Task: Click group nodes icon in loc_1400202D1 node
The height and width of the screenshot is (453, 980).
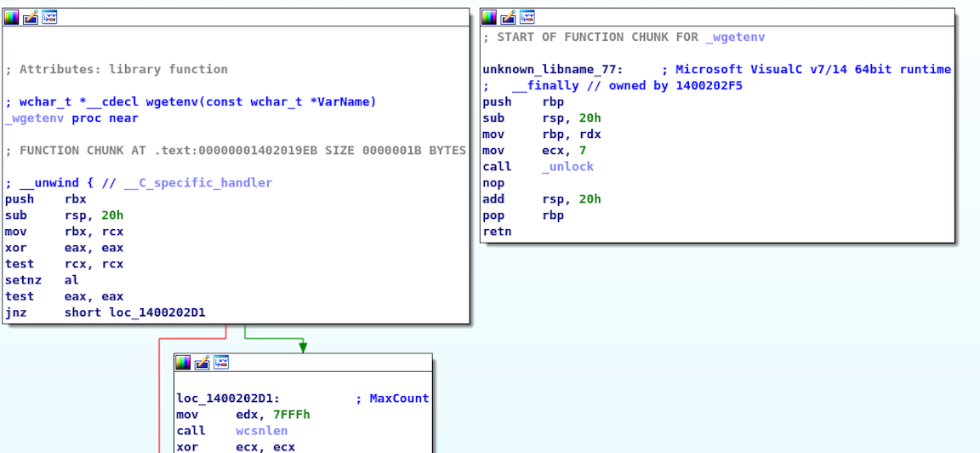Action: [x=221, y=362]
